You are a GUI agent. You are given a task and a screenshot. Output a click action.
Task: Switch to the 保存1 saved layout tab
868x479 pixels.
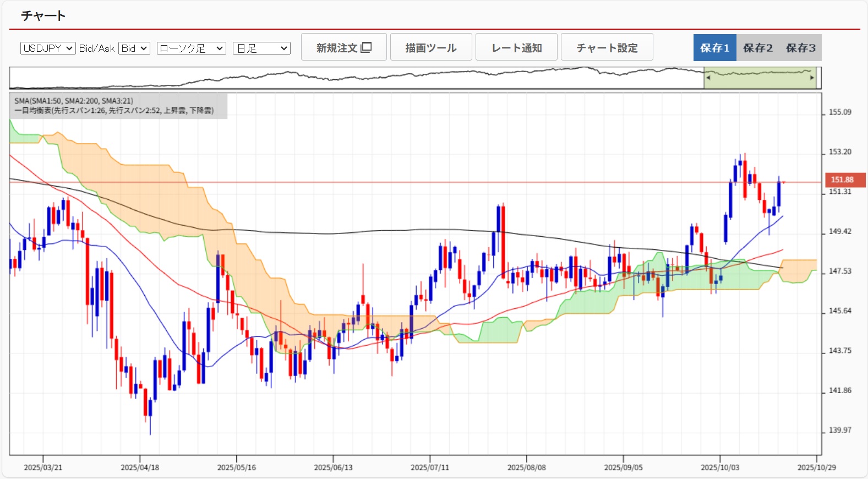714,48
